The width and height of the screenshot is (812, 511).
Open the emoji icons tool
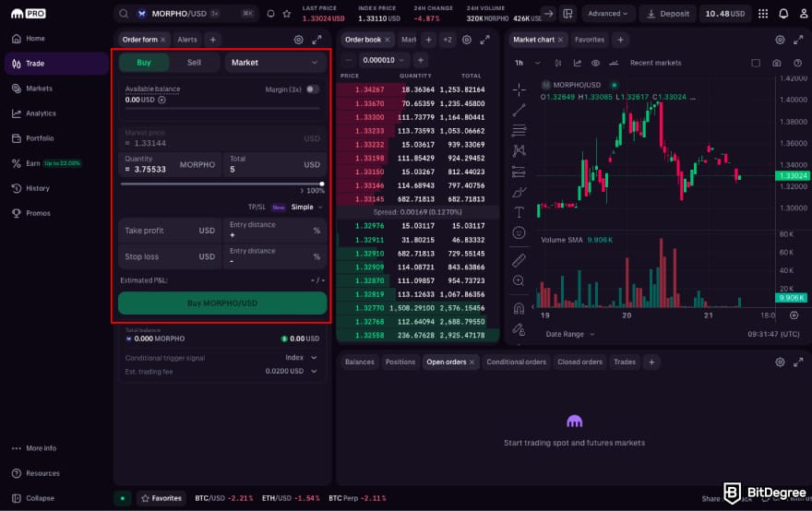pos(519,233)
